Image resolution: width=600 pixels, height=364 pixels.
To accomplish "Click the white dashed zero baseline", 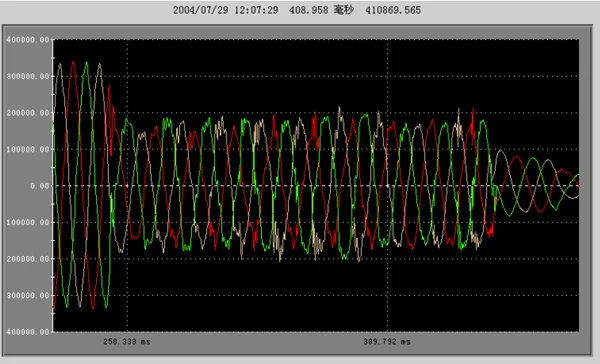I will pyautogui.click(x=316, y=186).
